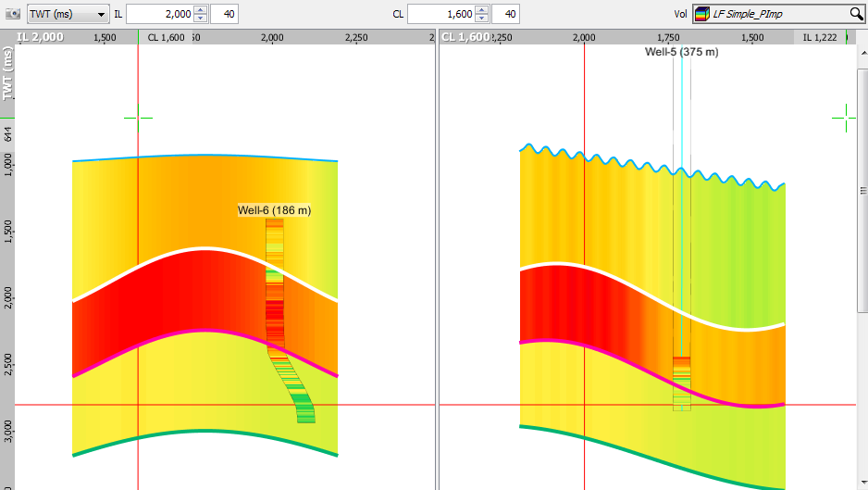Viewport: 868px width, 490px height.
Task: Increase the CL value with up arrow
Action: point(482,9)
